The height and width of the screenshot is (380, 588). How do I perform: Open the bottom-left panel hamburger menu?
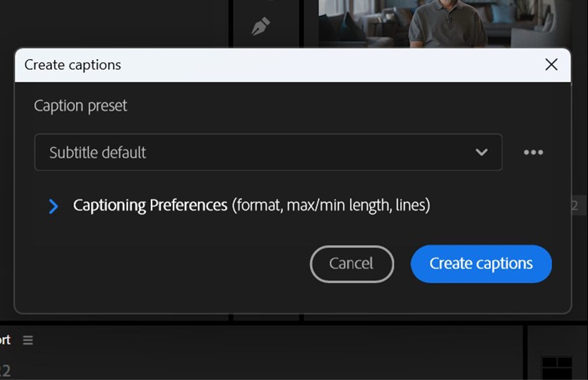[28, 341]
